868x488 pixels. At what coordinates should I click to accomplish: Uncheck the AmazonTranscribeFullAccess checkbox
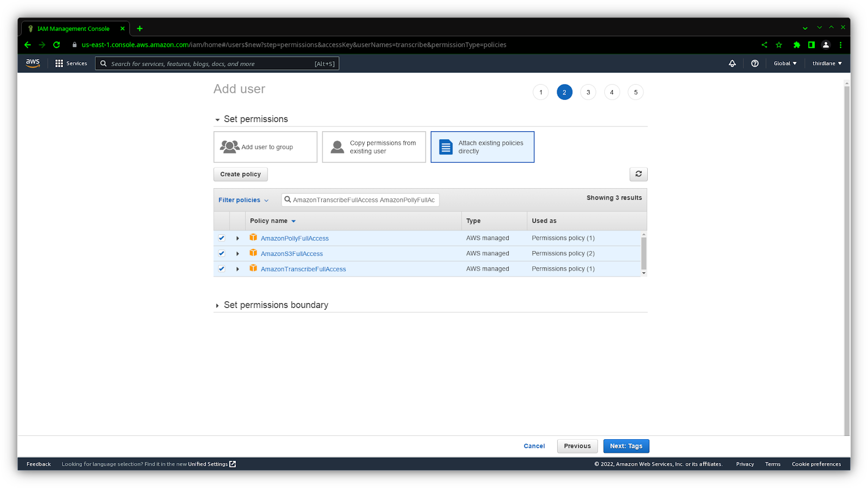221,268
